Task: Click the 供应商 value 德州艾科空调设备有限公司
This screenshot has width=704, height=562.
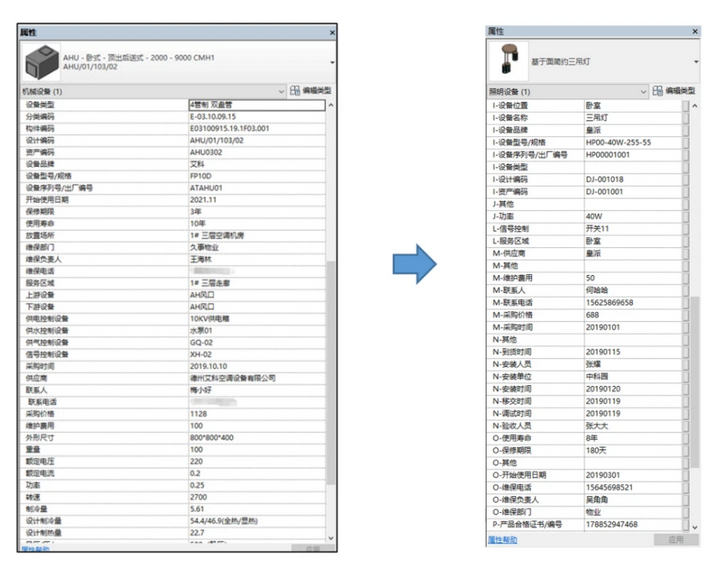Action: [x=233, y=378]
